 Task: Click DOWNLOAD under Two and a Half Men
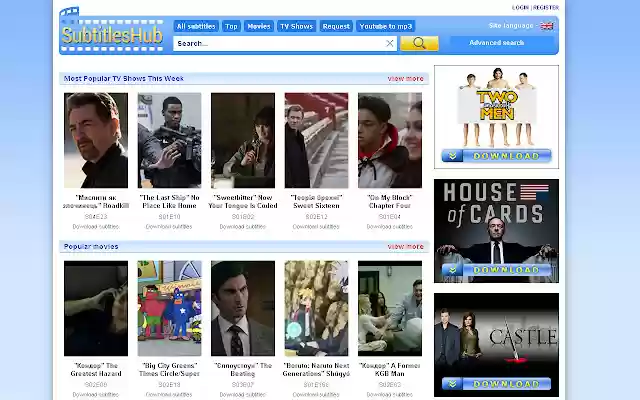pos(496,156)
